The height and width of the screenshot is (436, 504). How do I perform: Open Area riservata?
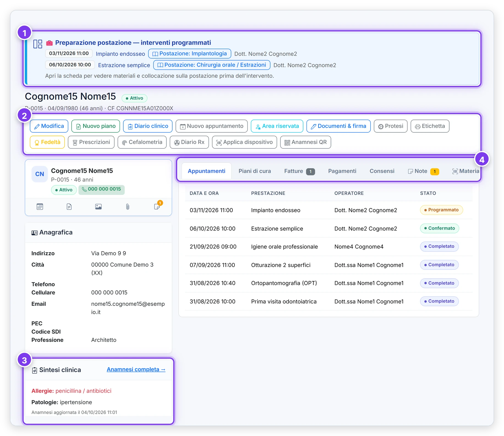coord(277,126)
